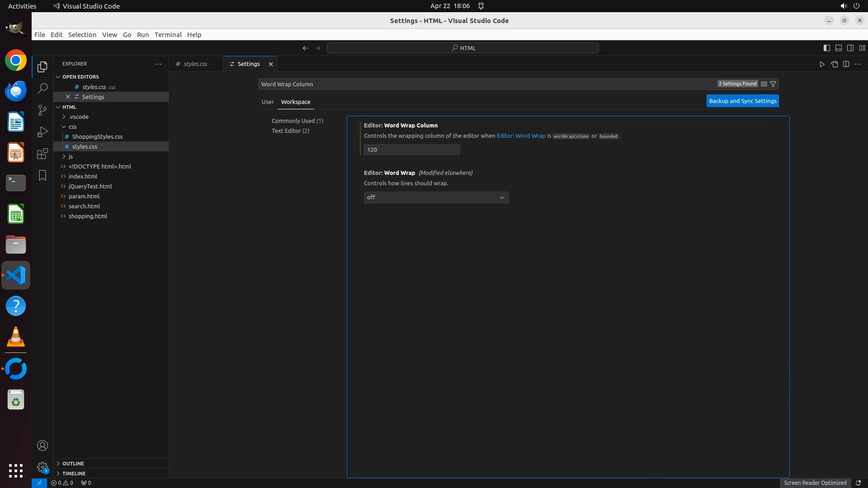868x488 pixels.
Task: Click the settings filter funnel icon
Action: (x=773, y=84)
